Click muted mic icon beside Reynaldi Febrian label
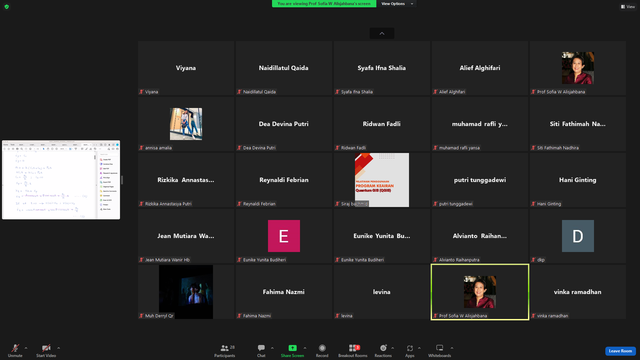 tap(239, 204)
